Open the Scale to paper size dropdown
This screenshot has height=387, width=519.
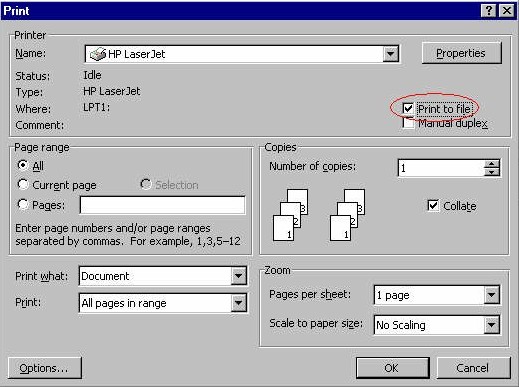tap(491, 325)
